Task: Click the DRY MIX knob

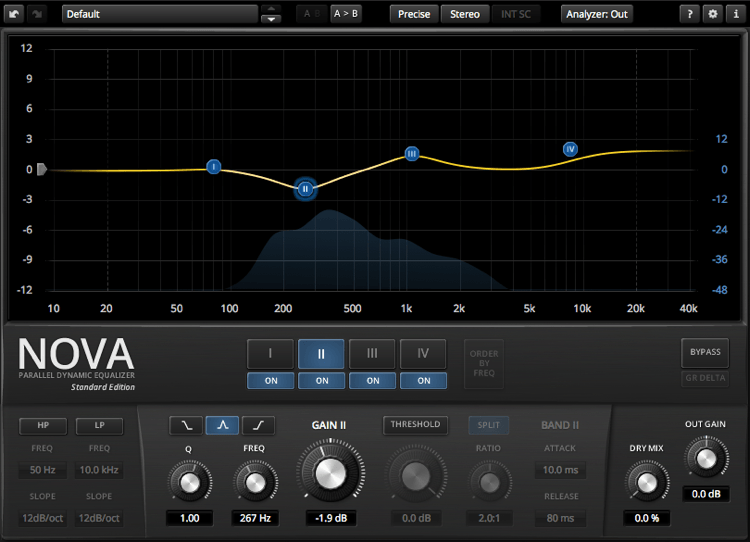Action: pos(647,482)
